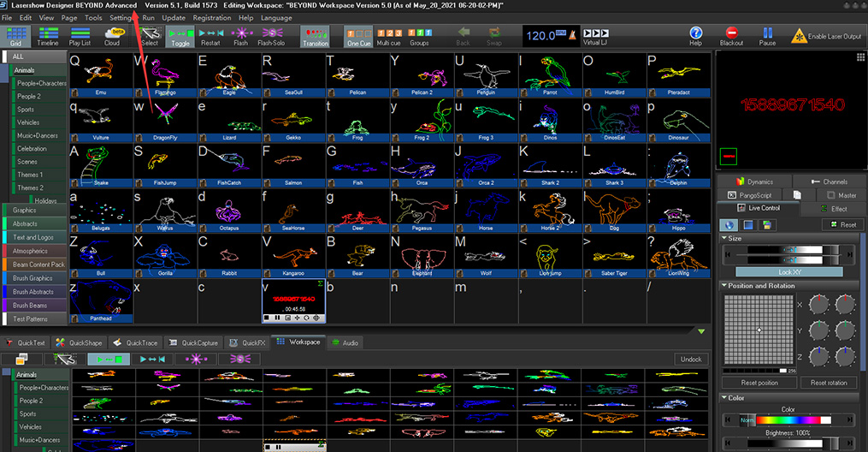
Task: Click the metronome icon beside BPM
Action: (x=573, y=35)
